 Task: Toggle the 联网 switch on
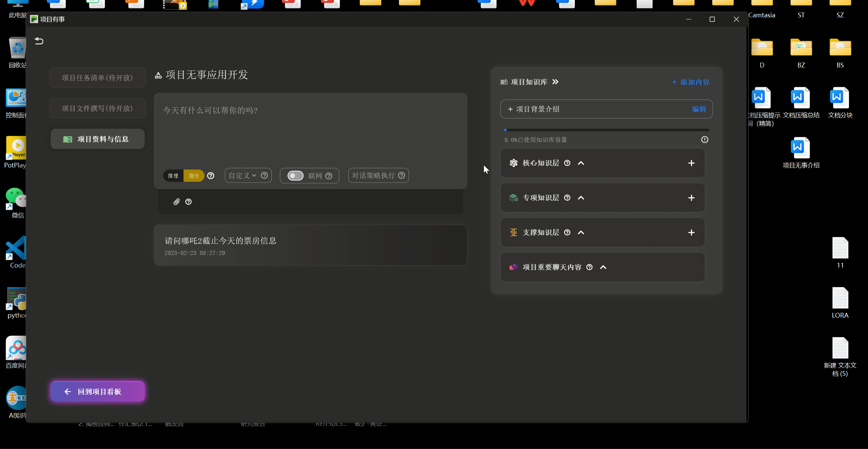click(295, 176)
